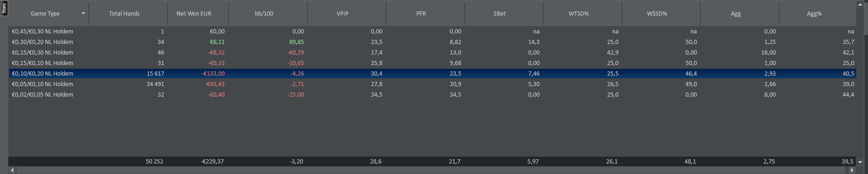Click the 8,00 Agg value
This screenshot has width=868, height=174.
770,95
